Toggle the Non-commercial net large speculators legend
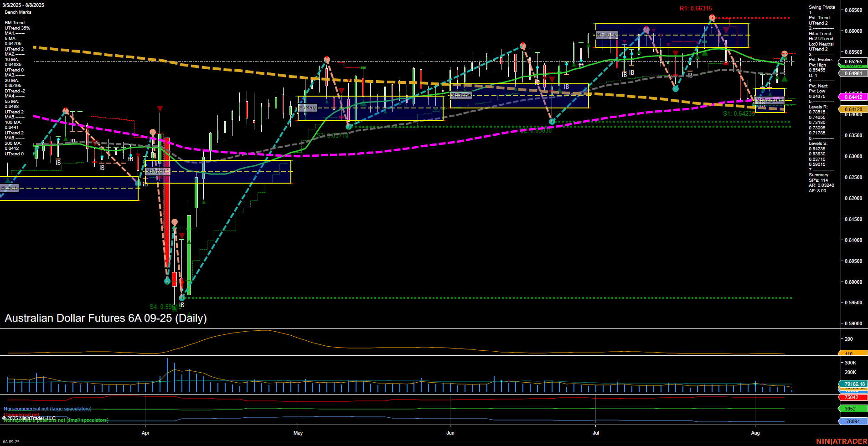 (x=47, y=409)
